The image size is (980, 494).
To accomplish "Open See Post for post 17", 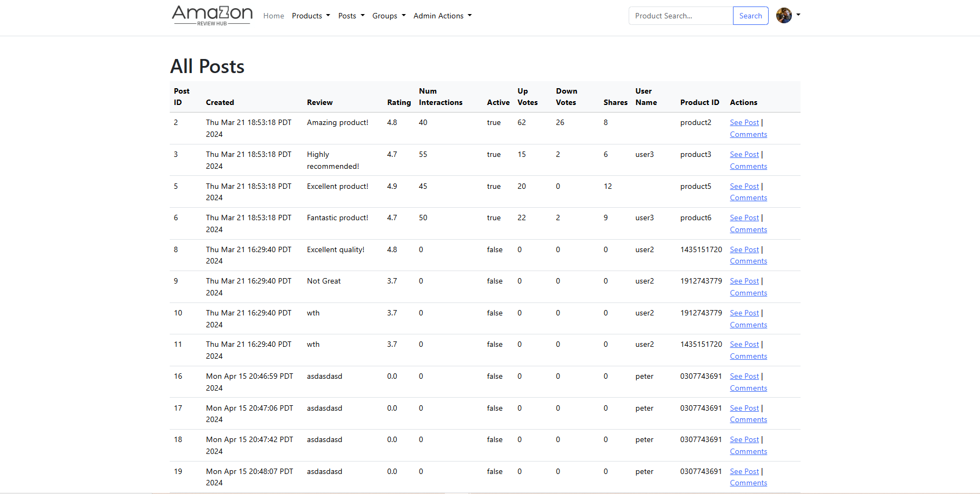I will 744,409.
